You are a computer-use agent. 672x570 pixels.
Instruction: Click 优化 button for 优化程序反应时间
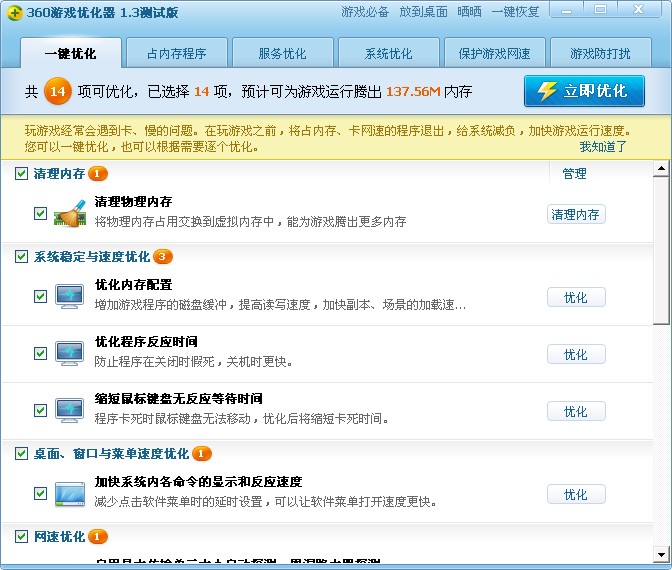click(576, 354)
